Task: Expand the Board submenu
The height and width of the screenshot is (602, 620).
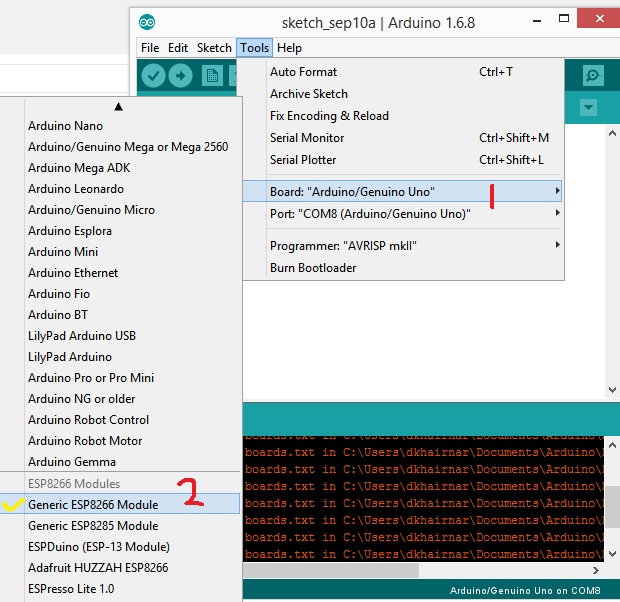Action: click(402, 191)
